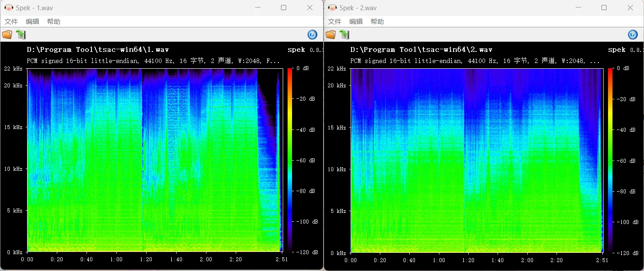Click the 1:00 time label in 2.wav window
The width and height of the screenshot is (644, 271).
point(439,260)
